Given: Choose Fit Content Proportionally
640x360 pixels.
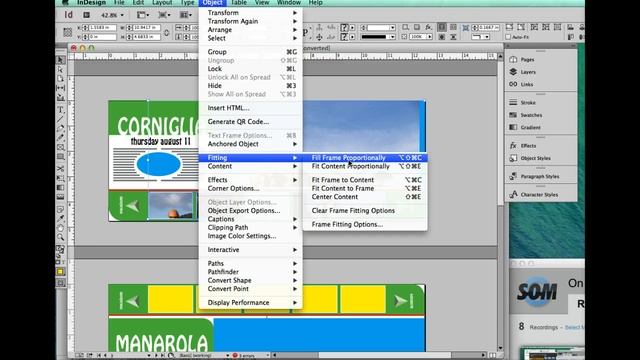Looking at the screenshot, I should 365,167.
